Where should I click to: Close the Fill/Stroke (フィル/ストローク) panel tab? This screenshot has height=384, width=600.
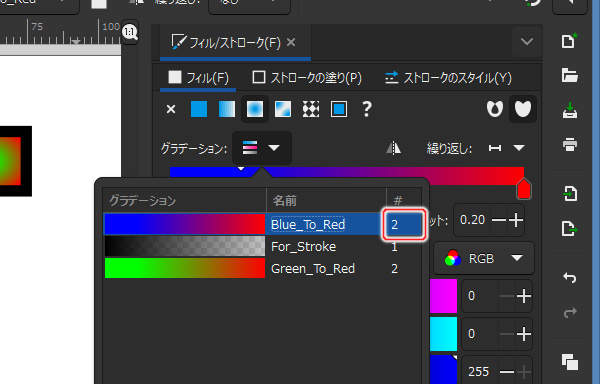click(291, 42)
